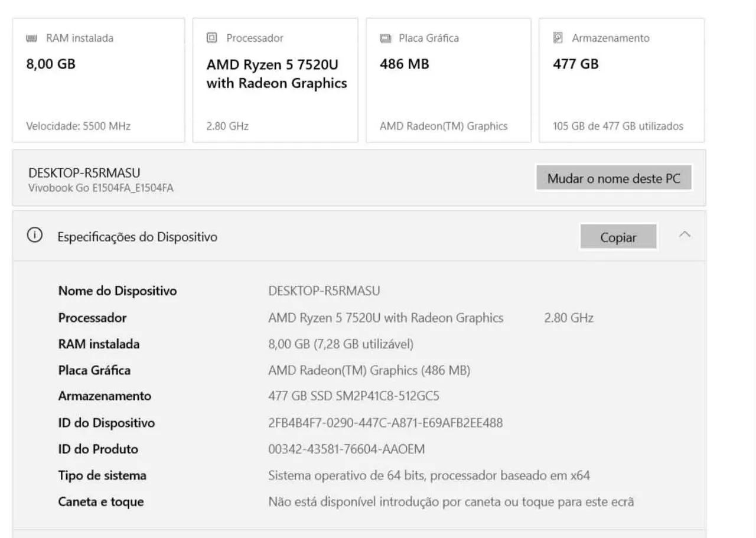Click the 8,00 GB (7,28 GB utilizável) value

(x=341, y=344)
